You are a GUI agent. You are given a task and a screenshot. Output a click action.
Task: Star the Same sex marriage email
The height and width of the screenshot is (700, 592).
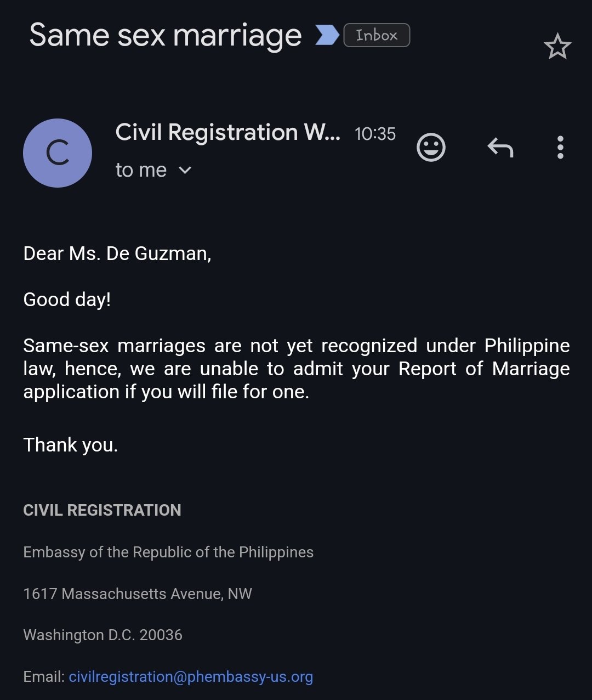[x=557, y=47]
